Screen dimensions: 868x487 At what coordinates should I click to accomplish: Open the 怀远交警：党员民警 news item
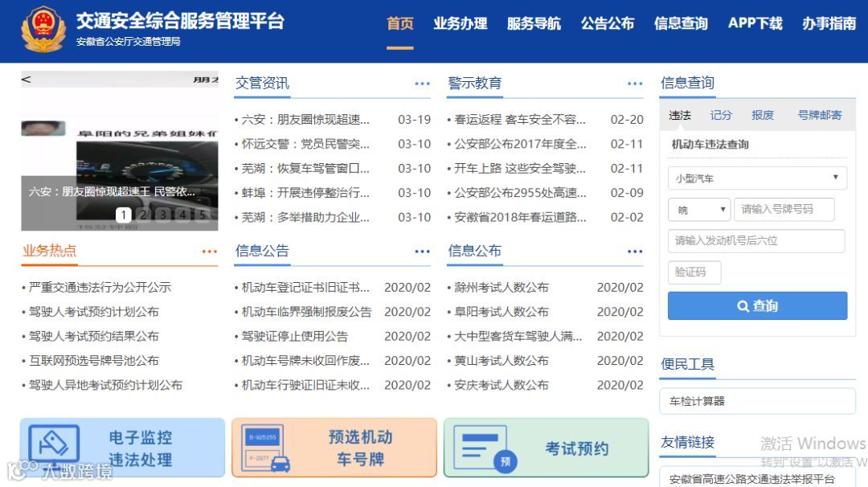305,144
